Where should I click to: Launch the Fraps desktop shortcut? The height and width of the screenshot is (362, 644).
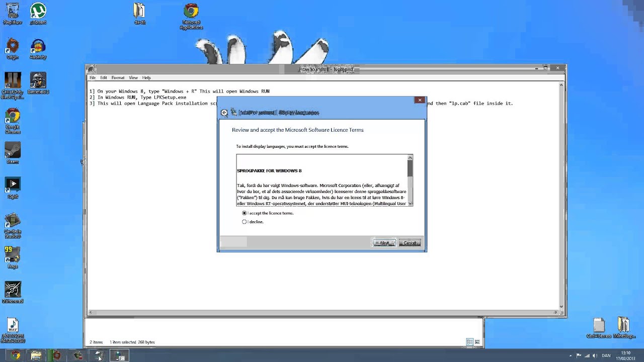(x=13, y=258)
